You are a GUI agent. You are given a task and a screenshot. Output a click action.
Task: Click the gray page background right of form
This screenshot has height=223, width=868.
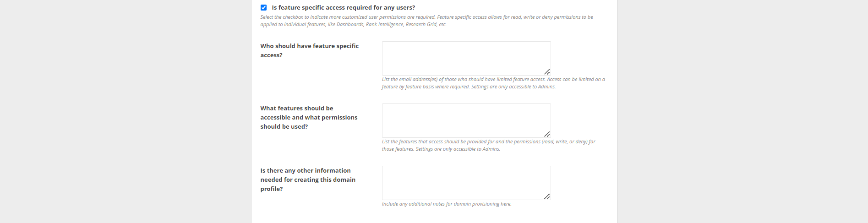(x=742, y=114)
